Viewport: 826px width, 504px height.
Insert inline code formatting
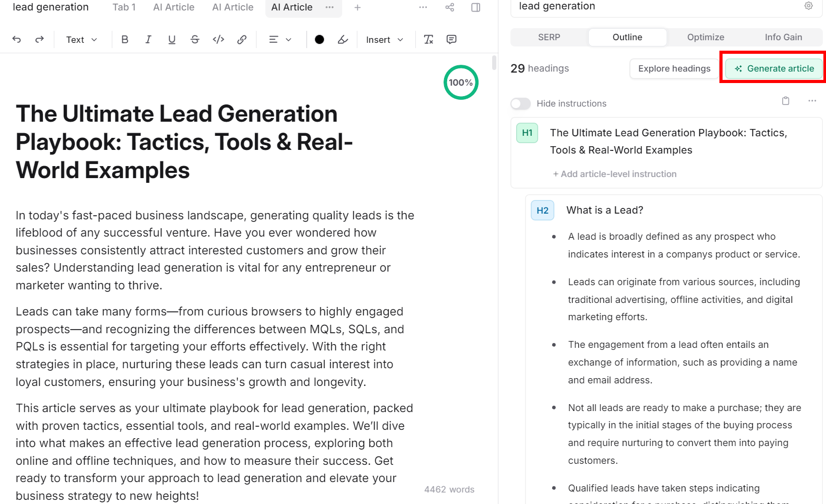point(218,39)
